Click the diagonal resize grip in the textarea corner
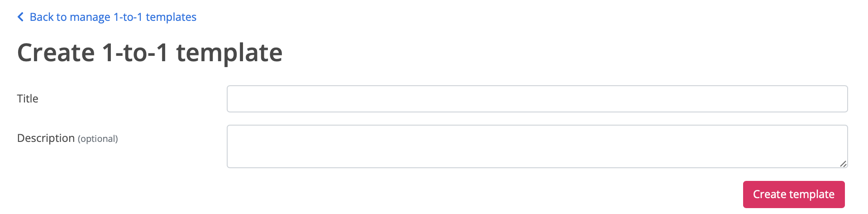The height and width of the screenshot is (214, 868). click(x=843, y=164)
